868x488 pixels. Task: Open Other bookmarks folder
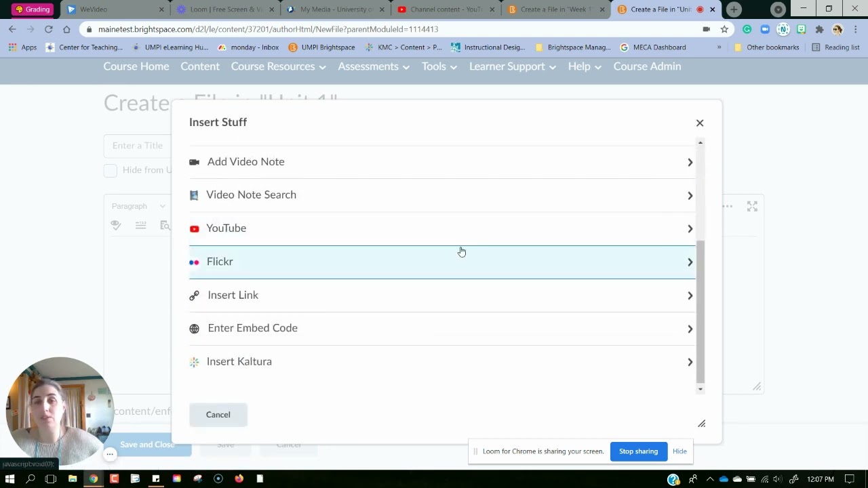tap(766, 47)
